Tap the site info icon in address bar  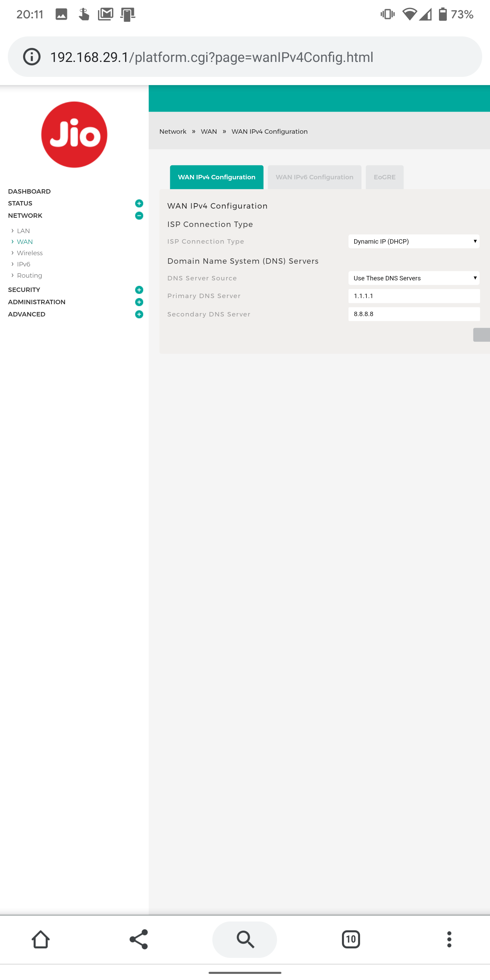[x=32, y=57]
